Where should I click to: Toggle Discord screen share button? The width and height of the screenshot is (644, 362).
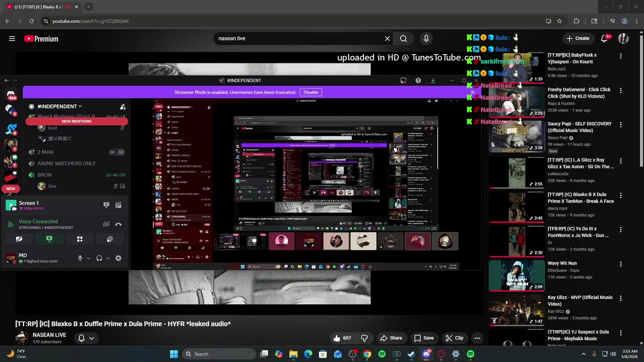49,239
